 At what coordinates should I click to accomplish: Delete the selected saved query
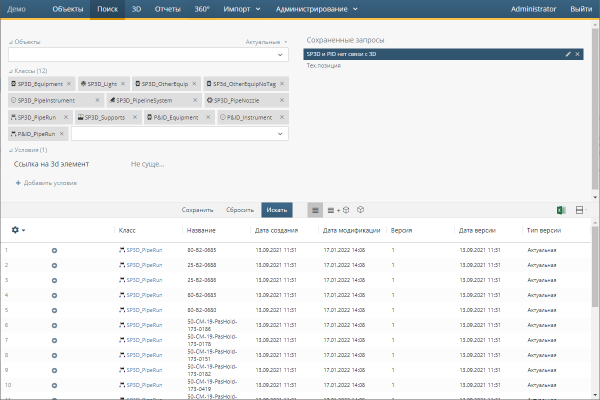pos(577,53)
